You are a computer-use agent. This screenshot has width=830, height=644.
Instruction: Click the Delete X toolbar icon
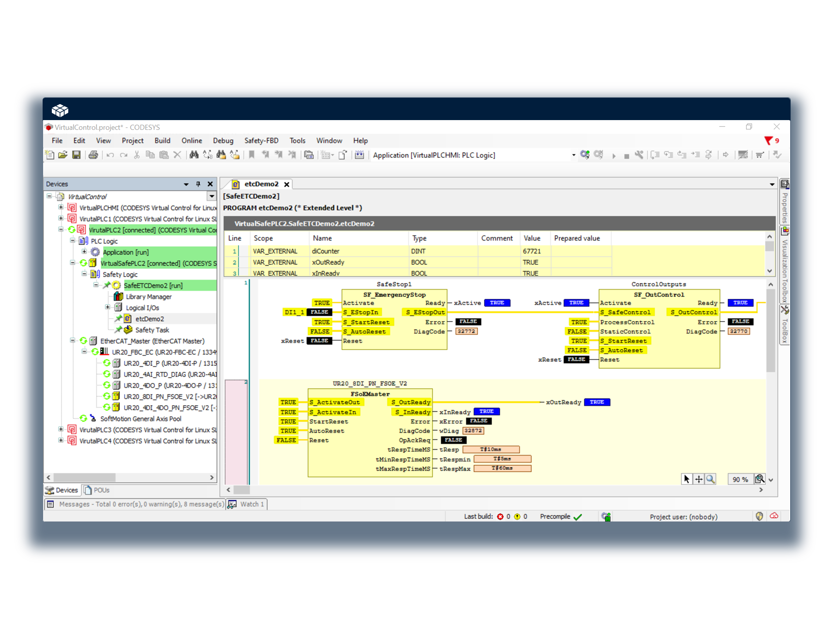point(177,155)
